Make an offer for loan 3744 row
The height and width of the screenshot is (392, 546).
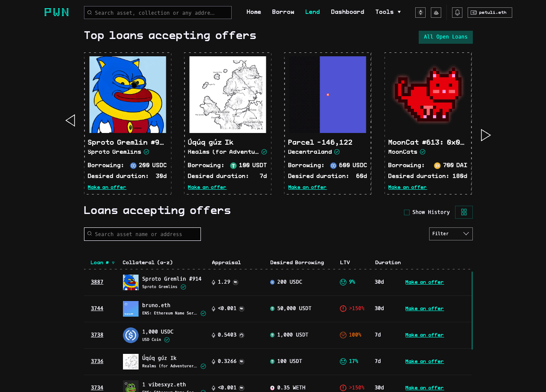point(424,308)
